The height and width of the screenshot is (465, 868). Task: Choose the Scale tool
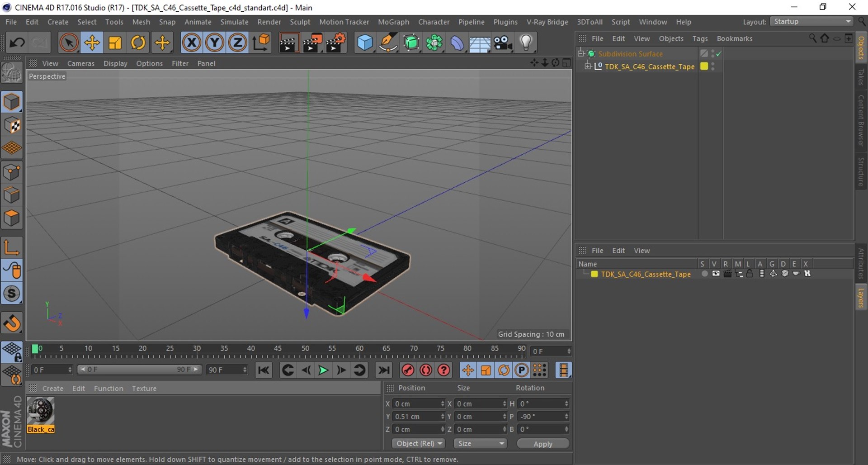click(x=115, y=43)
